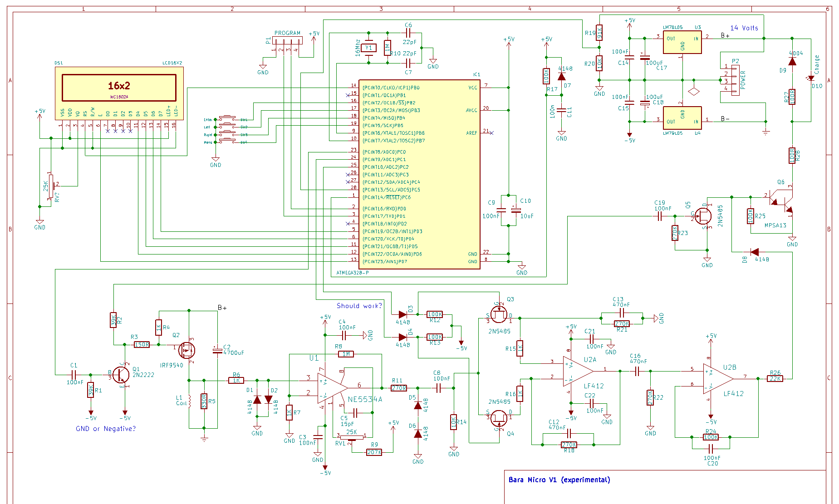Select the D3 diode symbol

(x=402, y=314)
